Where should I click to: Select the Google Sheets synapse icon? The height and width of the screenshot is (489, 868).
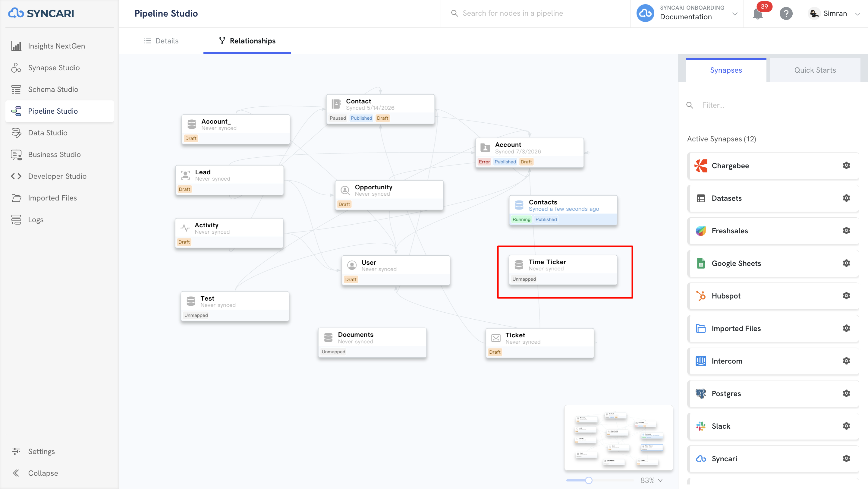coord(701,263)
